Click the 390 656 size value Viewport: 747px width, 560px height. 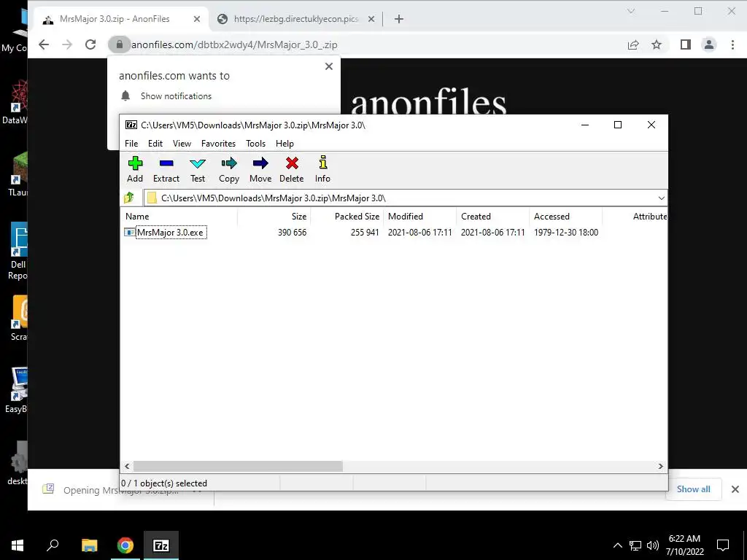(x=292, y=233)
